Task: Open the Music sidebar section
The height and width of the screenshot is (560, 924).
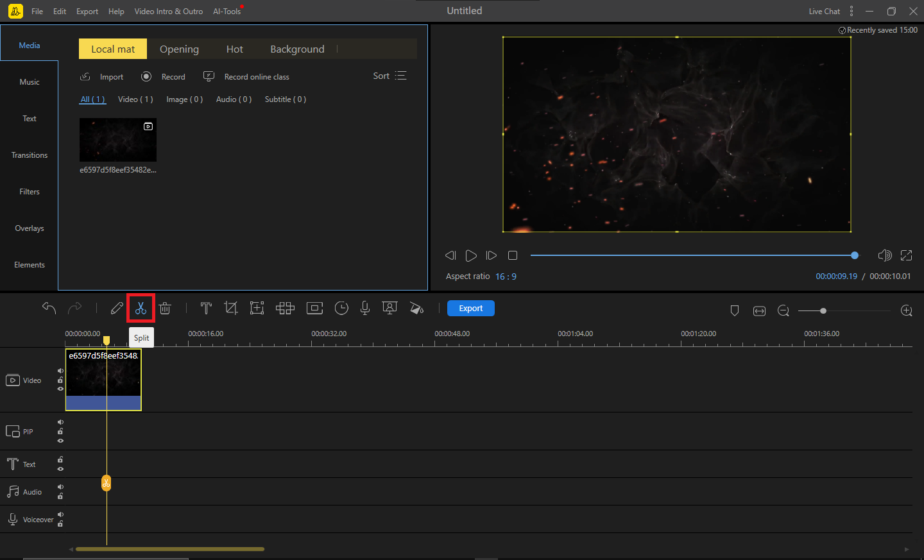Action: pos(30,82)
